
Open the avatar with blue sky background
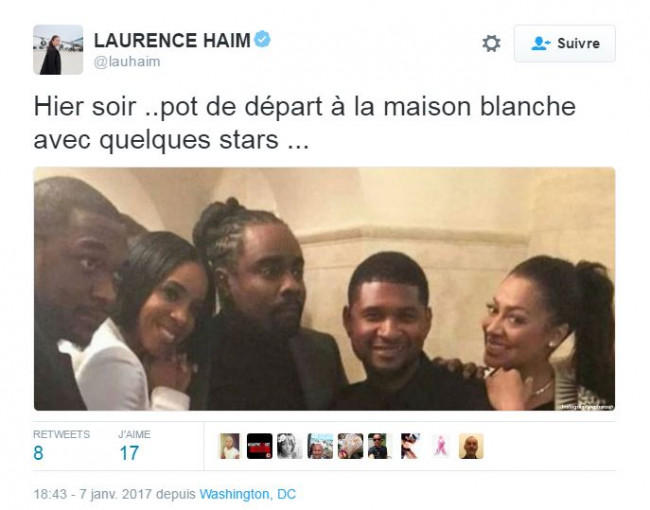click(x=320, y=446)
